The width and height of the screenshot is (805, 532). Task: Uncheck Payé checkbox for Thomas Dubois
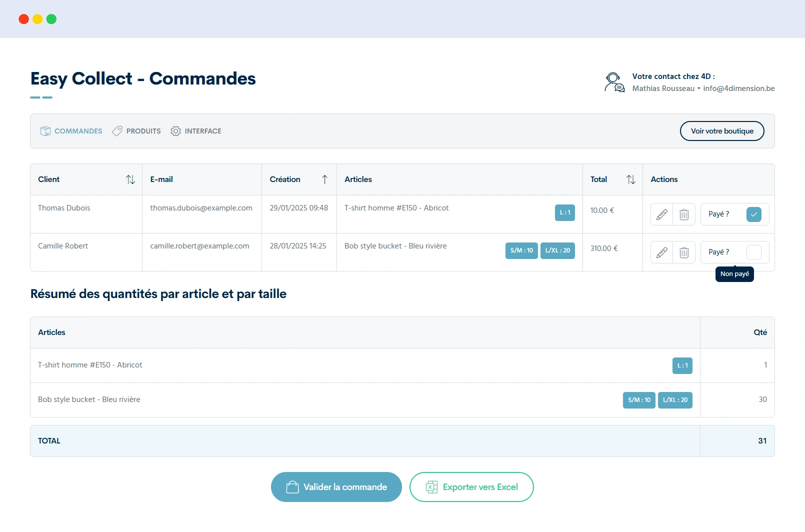[x=753, y=214]
